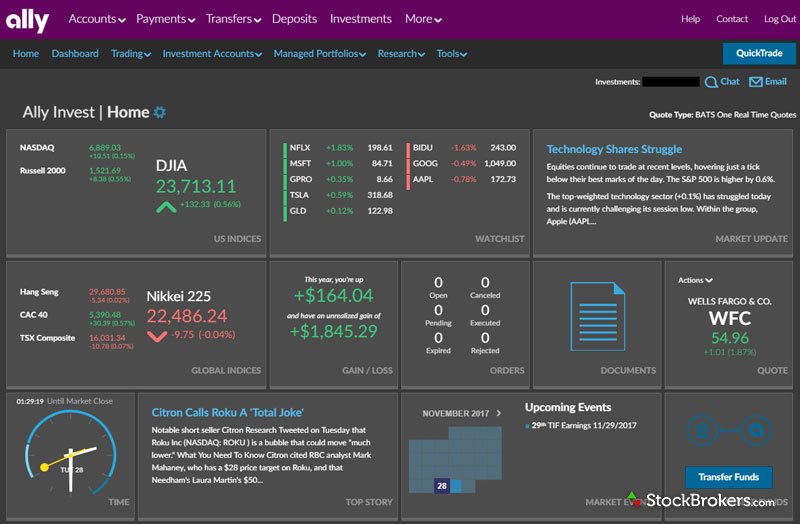Open the home settings gear icon
The image size is (800, 524).
(x=160, y=112)
